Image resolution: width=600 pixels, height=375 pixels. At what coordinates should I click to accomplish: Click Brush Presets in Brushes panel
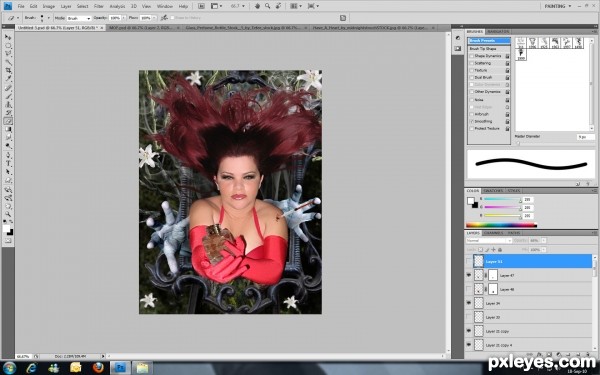(489, 41)
